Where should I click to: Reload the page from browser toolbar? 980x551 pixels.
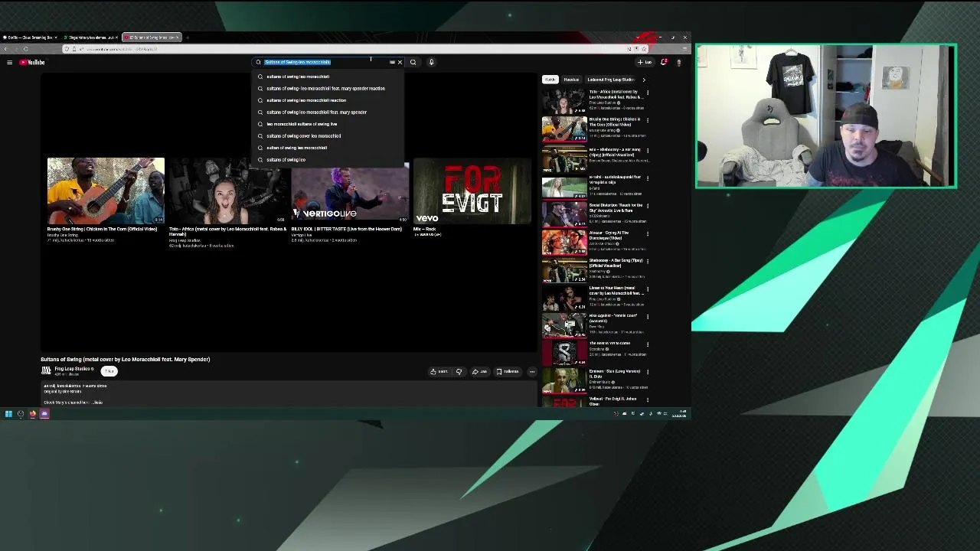(x=25, y=49)
